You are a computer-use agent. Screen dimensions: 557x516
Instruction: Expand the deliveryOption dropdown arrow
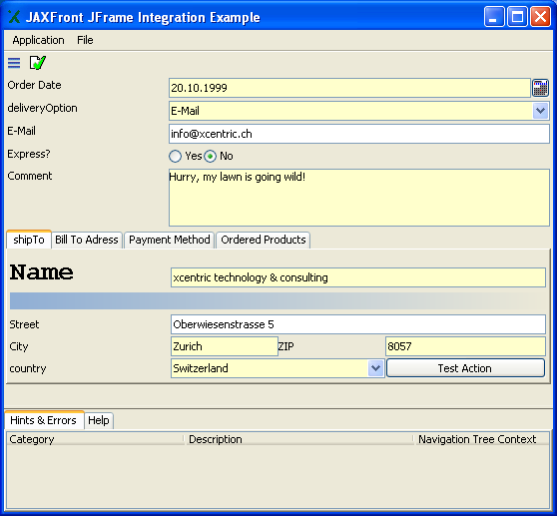click(x=541, y=111)
